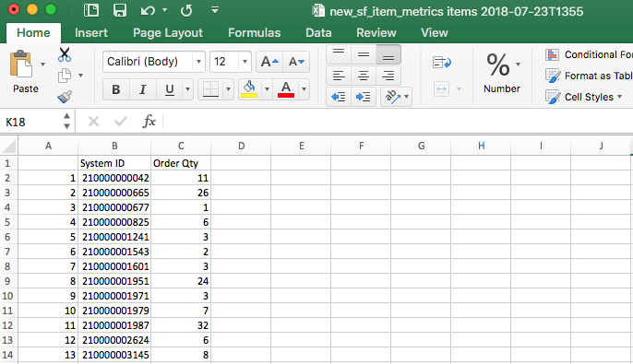Click the Select All corner triangle

pyautogui.click(x=9, y=146)
